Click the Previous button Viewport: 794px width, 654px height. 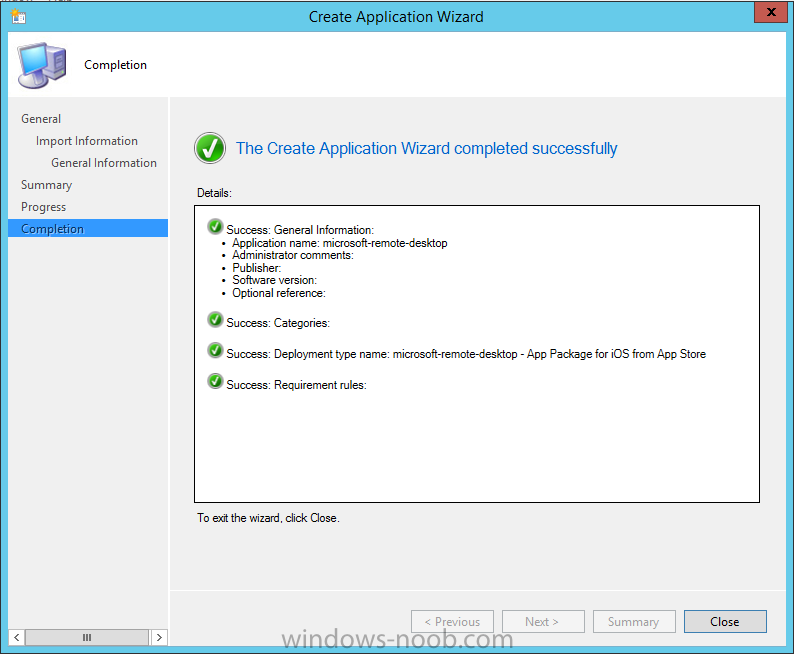point(452,621)
